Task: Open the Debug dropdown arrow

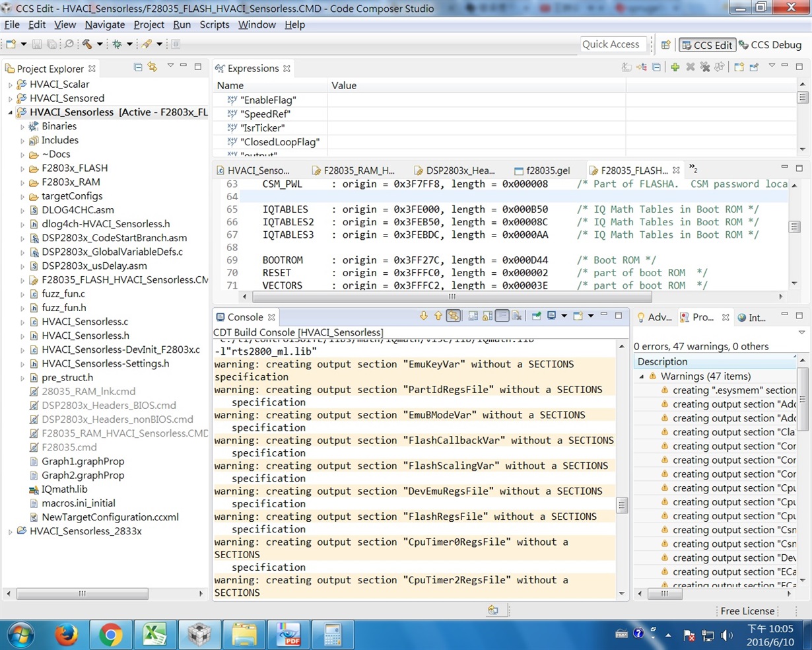Action: (x=129, y=44)
